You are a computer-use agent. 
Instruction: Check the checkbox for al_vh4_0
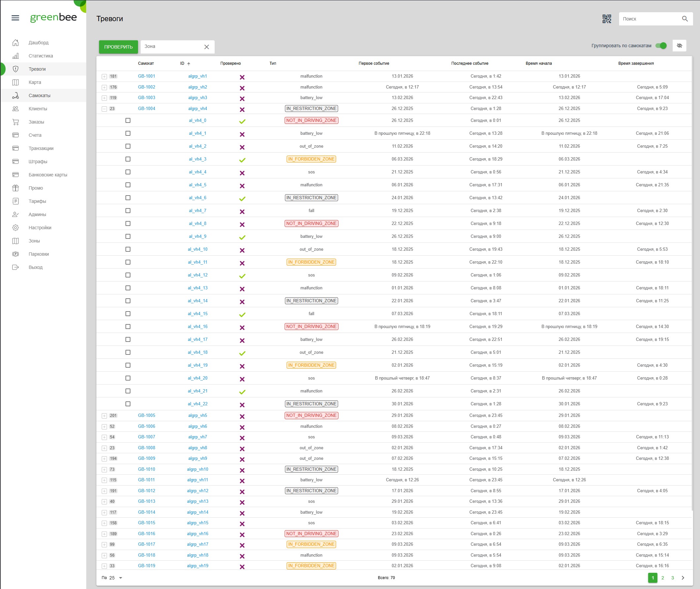[x=128, y=121]
